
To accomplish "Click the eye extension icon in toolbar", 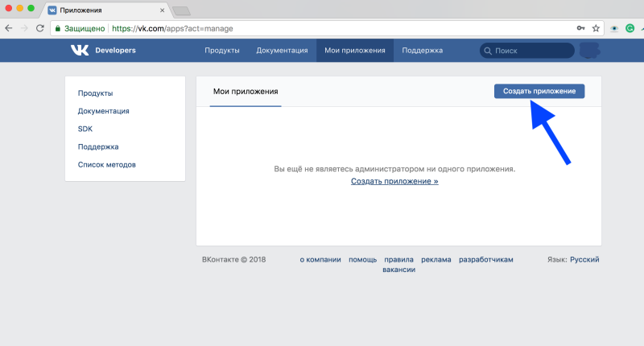I will click(614, 28).
